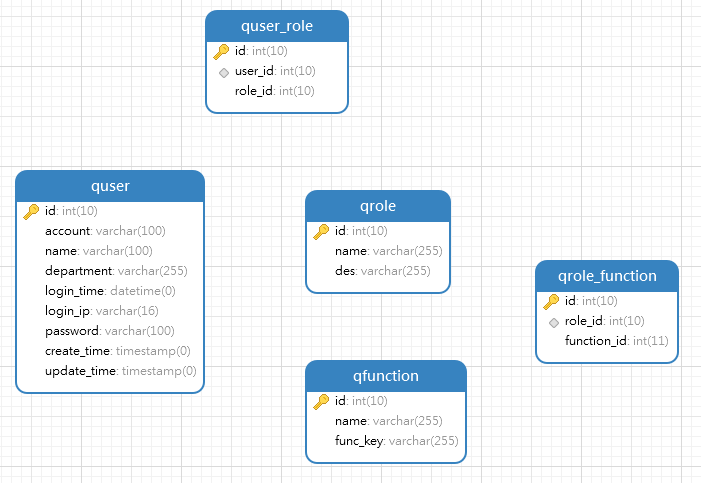Select the login_time field in quser
This screenshot has height=483, width=701.
point(110,291)
